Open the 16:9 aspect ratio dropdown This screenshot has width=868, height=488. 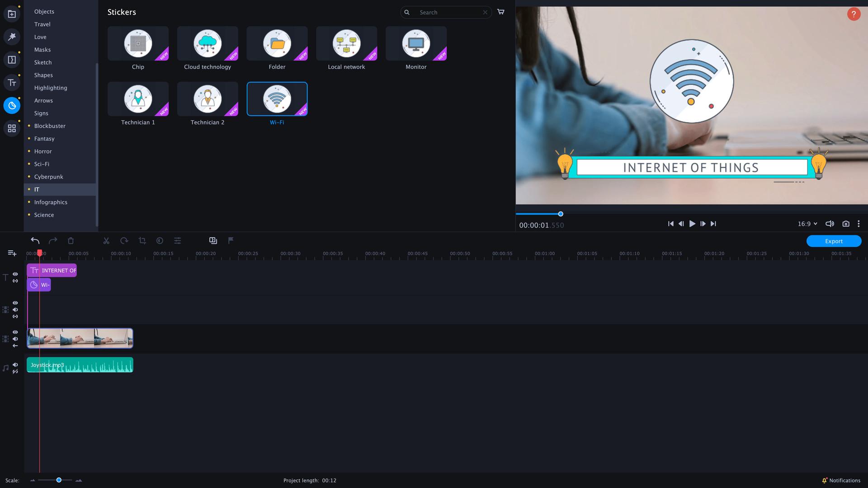point(808,224)
